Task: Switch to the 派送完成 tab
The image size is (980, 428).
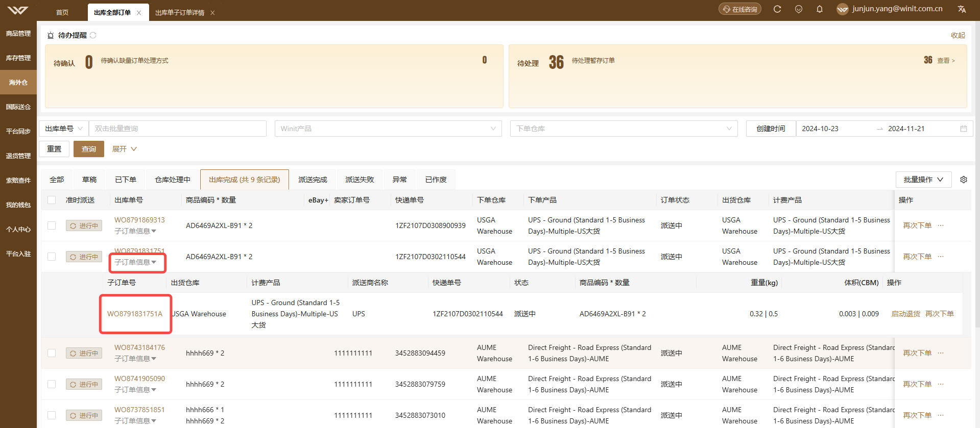Action: coord(313,180)
